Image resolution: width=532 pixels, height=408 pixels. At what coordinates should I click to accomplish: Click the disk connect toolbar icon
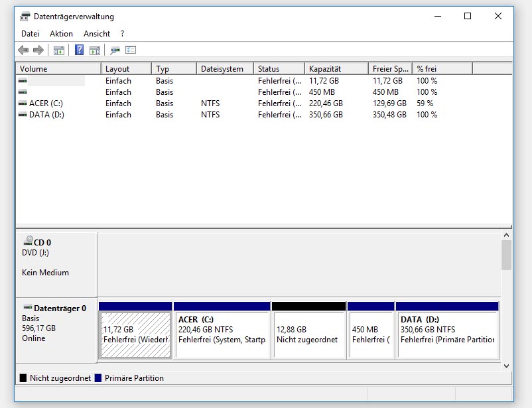(x=115, y=50)
